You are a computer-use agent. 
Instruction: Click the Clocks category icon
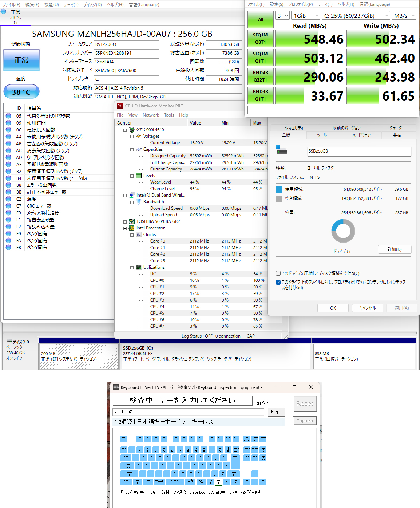(139, 235)
